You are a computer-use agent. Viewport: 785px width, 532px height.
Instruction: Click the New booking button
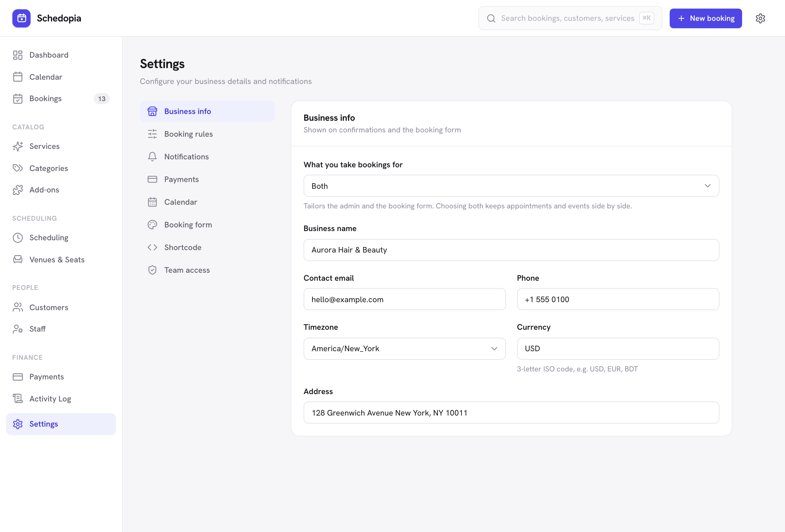(x=706, y=18)
